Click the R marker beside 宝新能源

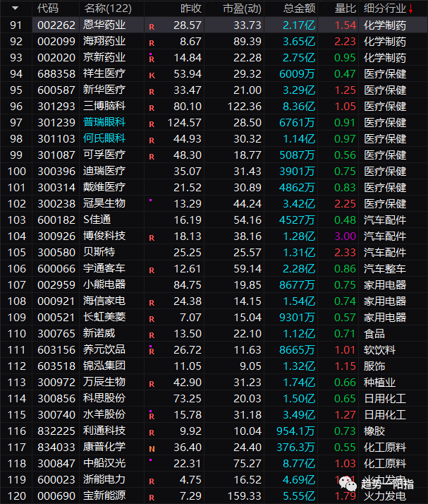coord(152,498)
